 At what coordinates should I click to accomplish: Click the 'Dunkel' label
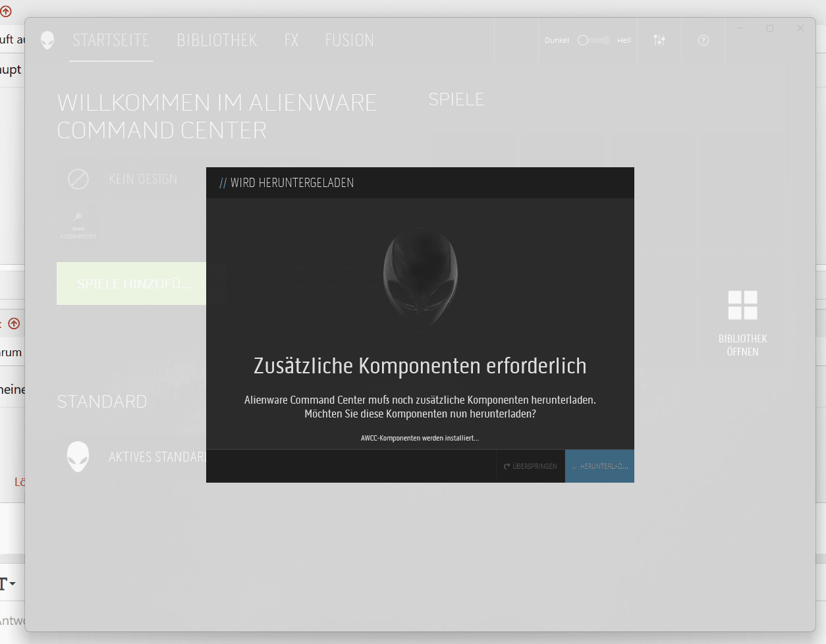coord(557,40)
